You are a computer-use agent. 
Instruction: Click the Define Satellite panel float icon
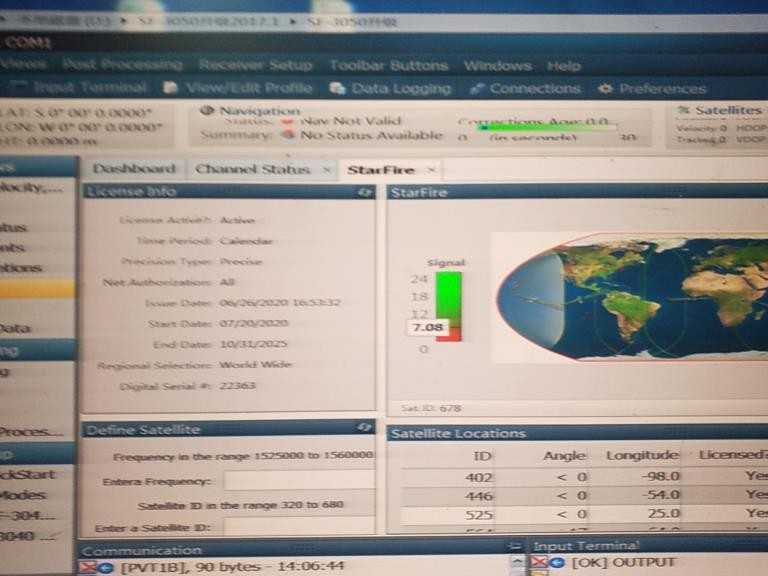(x=365, y=428)
